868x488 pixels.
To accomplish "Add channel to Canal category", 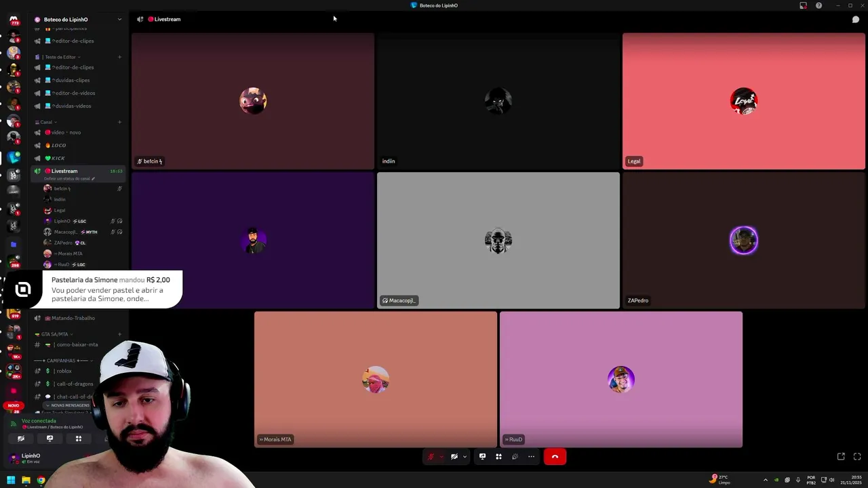I will click(x=119, y=122).
